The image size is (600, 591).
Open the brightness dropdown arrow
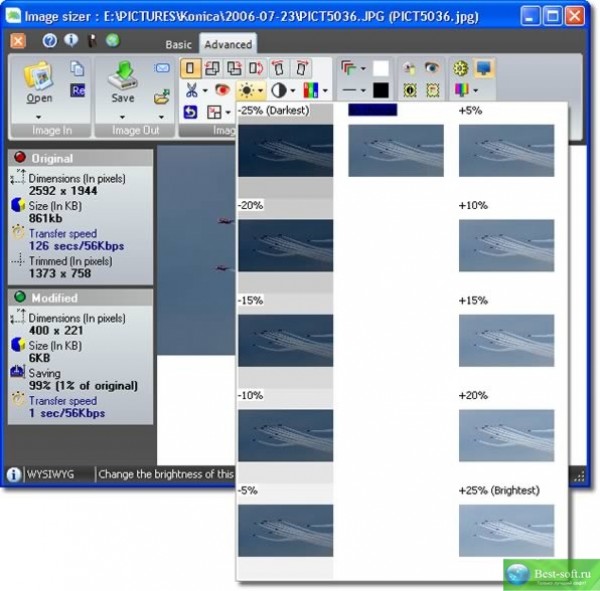pyautogui.click(x=260, y=91)
